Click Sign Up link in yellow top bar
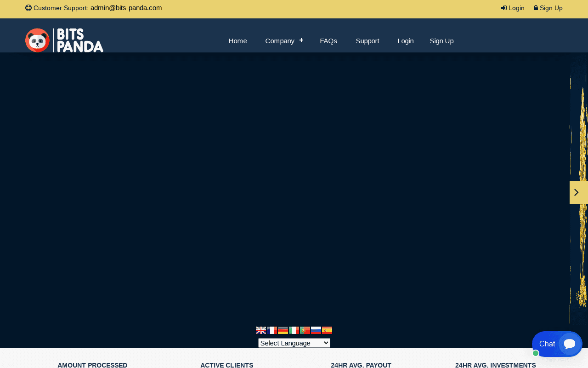Image resolution: width=588 pixels, height=368 pixels. pyautogui.click(x=548, y=8)
